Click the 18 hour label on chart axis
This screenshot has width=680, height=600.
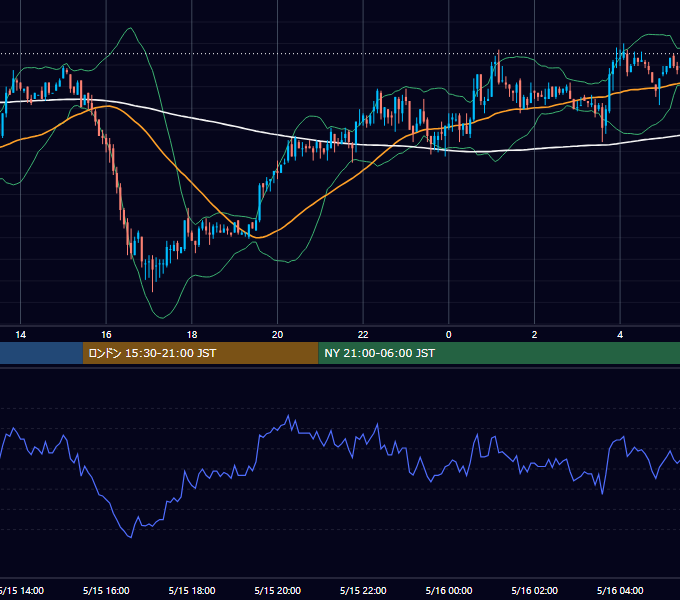point(192,335)
